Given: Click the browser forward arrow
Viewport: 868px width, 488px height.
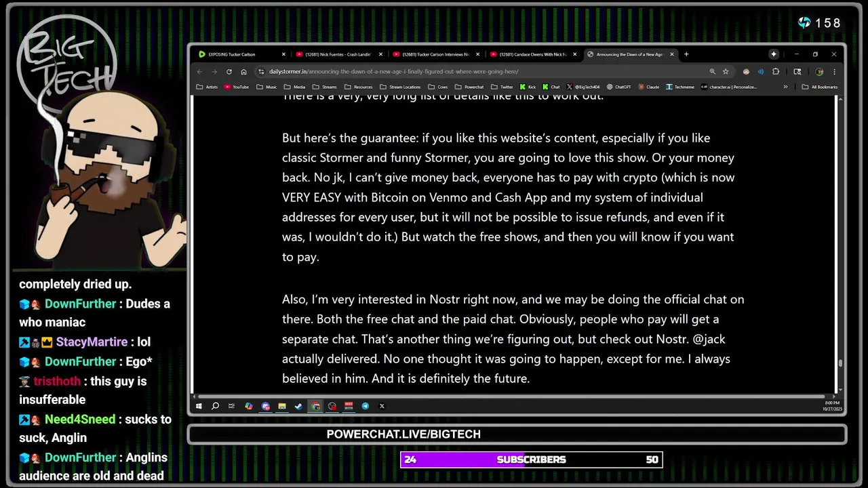Looking at the screenshot, I should [214, 71].
